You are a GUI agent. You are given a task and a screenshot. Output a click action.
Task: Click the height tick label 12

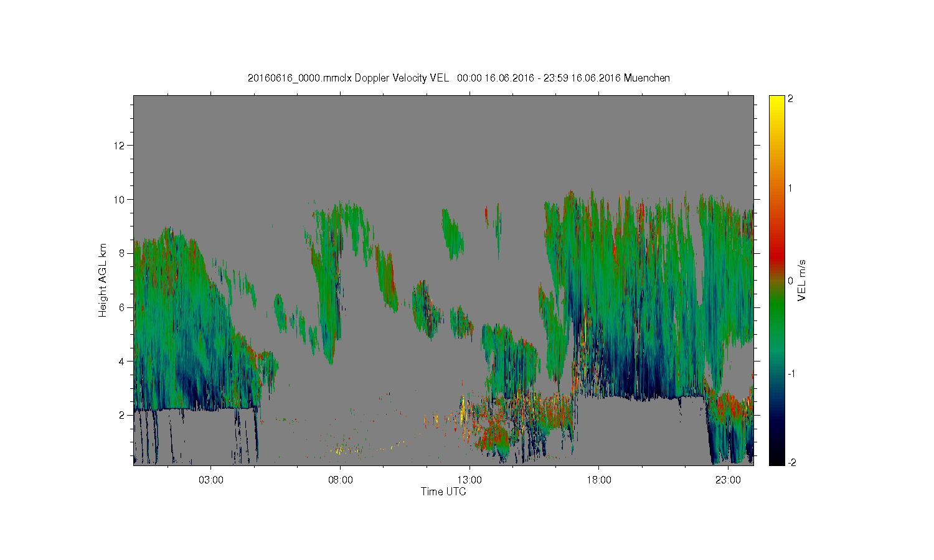pos(120,146)
